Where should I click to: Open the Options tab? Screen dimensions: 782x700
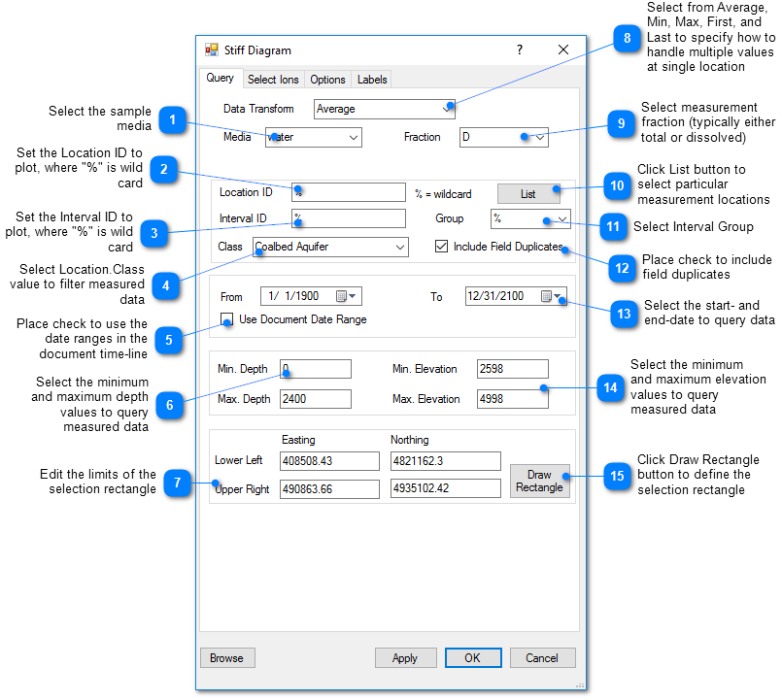(327, 79)
